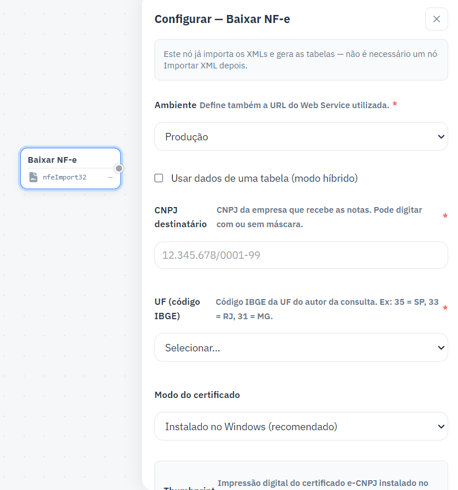The height and width of the screenshot is (490, 458).
Task: Click the info note about Importar XML
Action: 301,60
